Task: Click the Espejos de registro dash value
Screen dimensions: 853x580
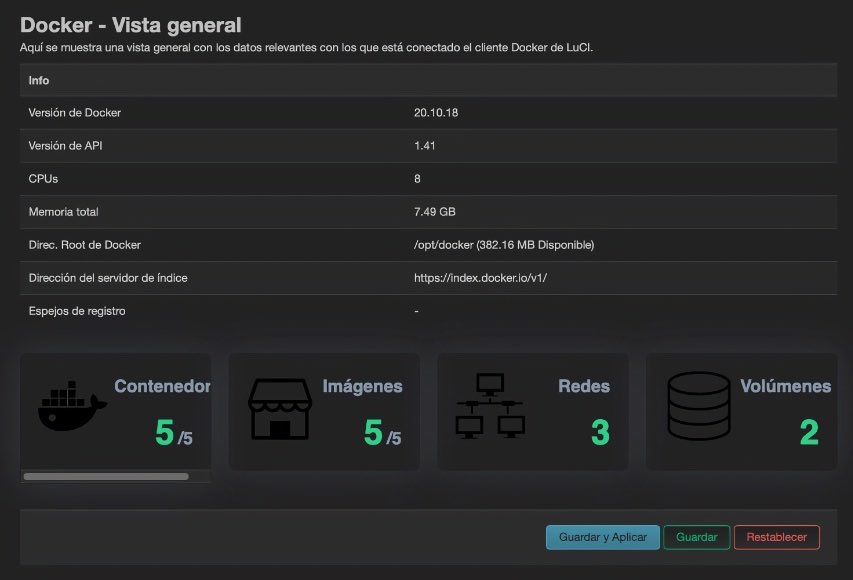Action: (416, 311)
